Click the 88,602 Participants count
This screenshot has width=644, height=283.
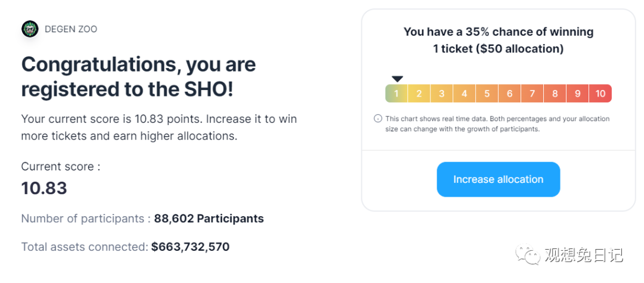pyautogui.click(x=209, y=219)
